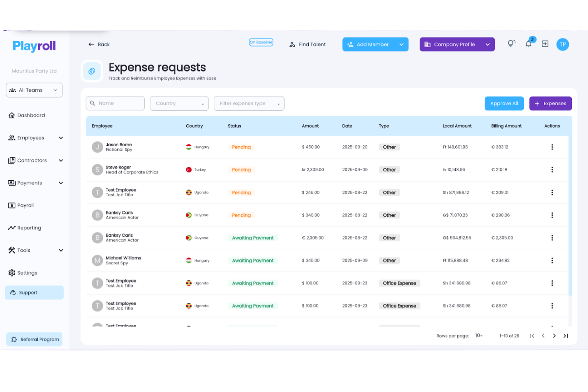Click the Approve All button
The image size is (588, 392).
[x=504, y=103]
